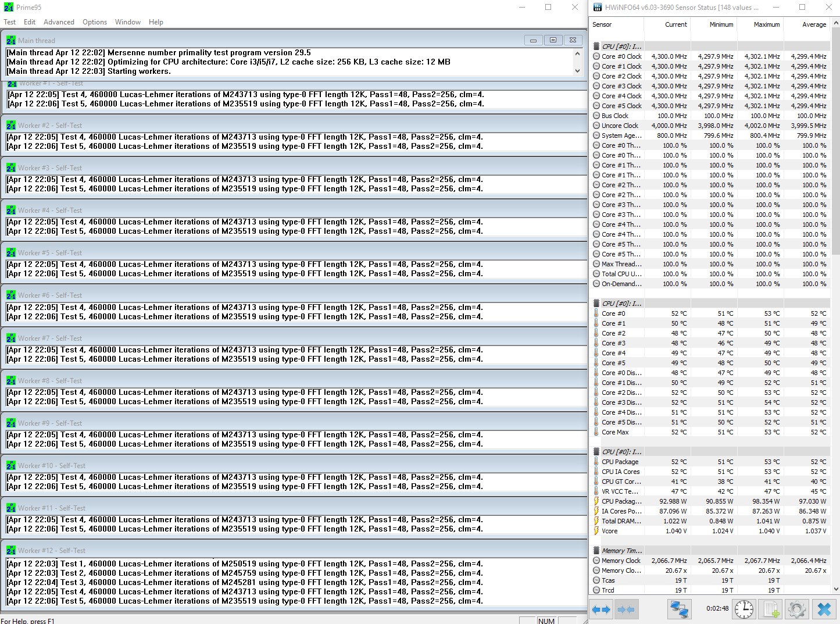Click HWiNFO scrollbar down arrow

tap(835, 589)
